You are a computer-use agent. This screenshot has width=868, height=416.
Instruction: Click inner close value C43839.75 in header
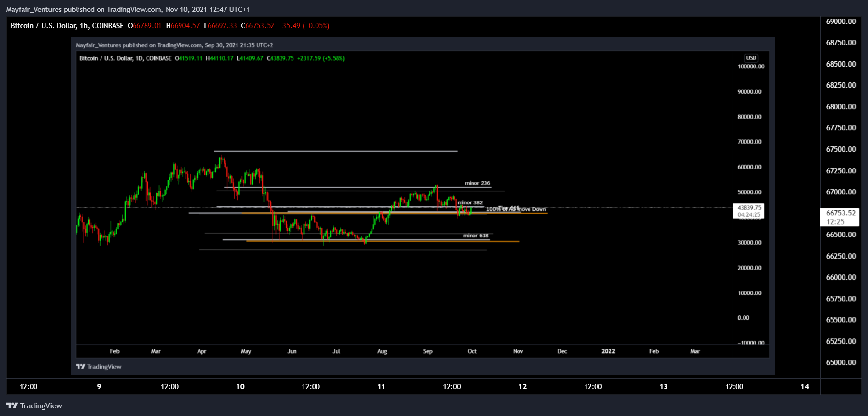pos(280,58)
